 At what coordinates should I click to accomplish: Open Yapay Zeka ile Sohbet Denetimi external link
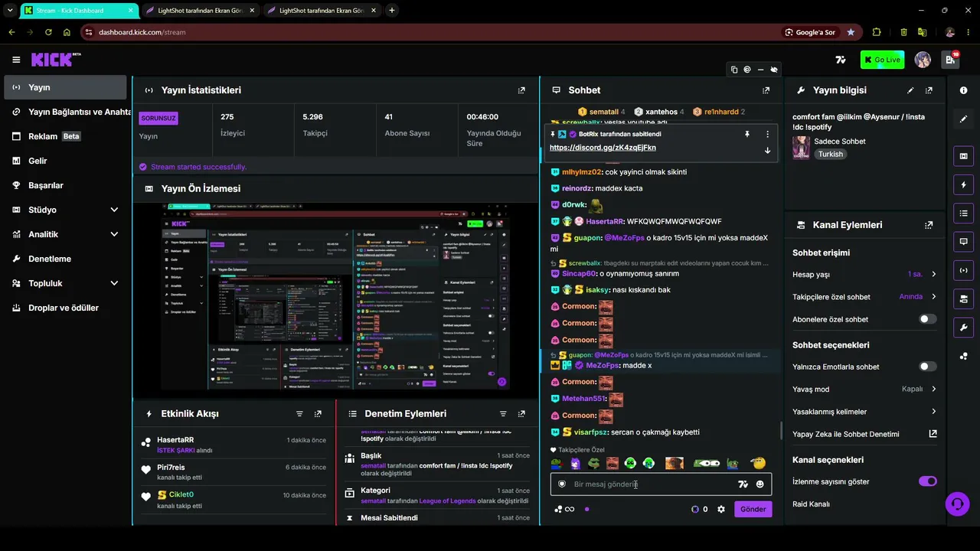(x=933, y=434)
